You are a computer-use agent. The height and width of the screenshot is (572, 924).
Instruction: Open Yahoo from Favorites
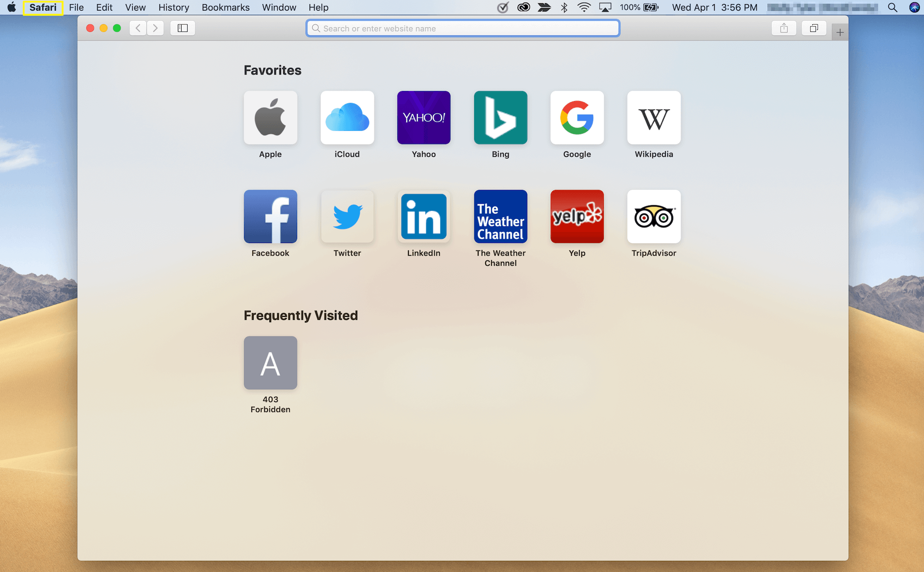point(423,118)
